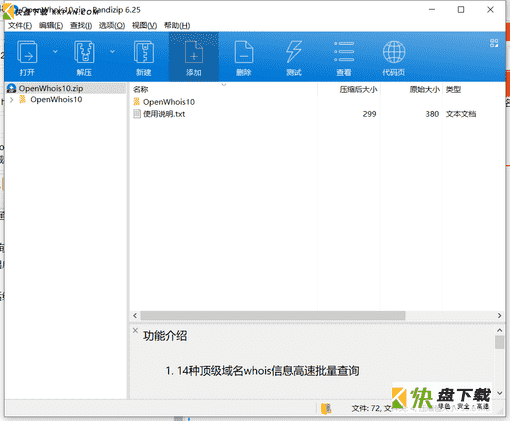Expand the OpenWhois10 tree folder
The image size is (510, 421).
(12, 100)
